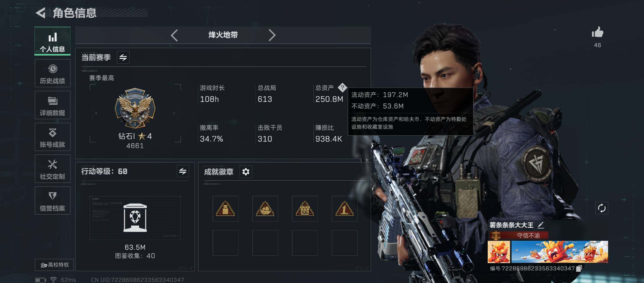644x283 pixels.
Task: Click the back arrow beside 角色信息
Action: (x=41, y=13)
